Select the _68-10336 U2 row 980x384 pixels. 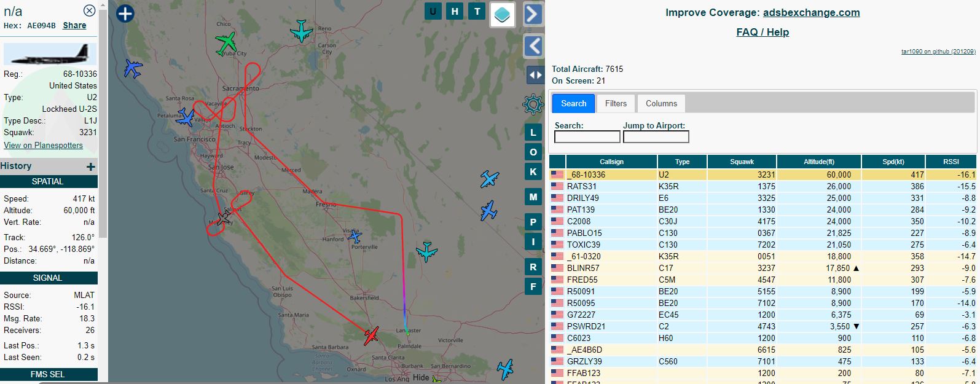763,174
